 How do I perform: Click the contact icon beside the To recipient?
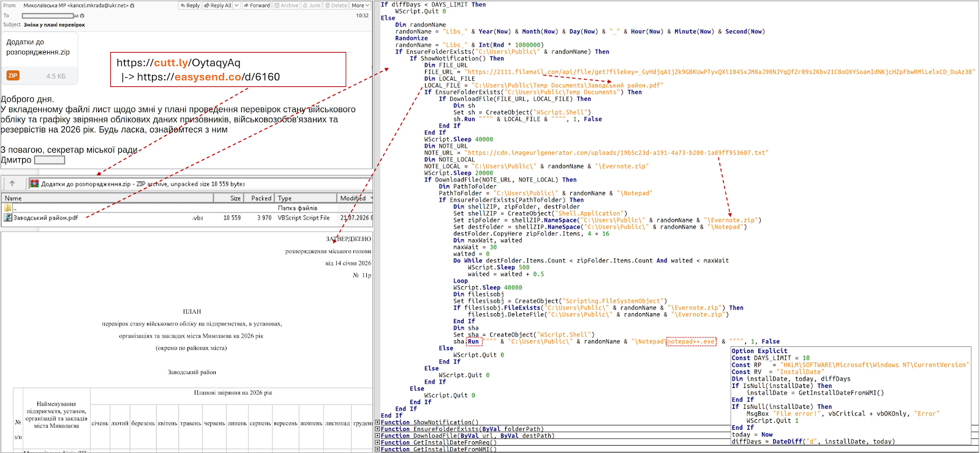[82, 16]
